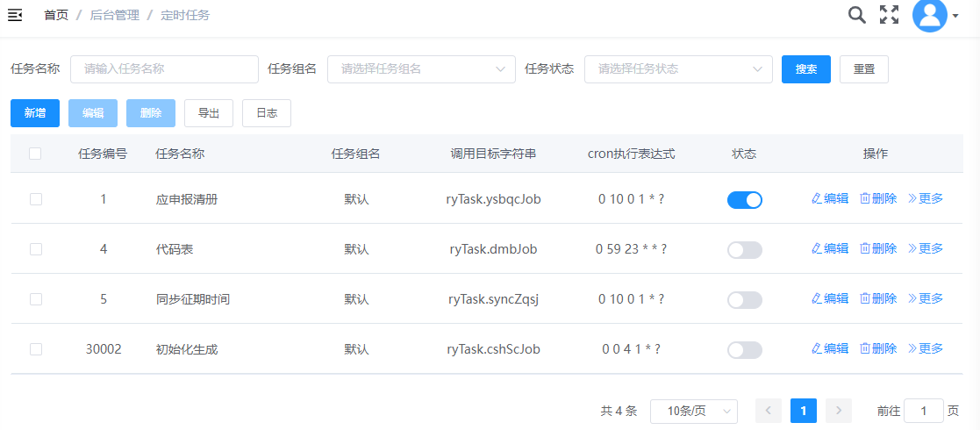
Task: Click task number 30002
Action: tap(104, 349)
